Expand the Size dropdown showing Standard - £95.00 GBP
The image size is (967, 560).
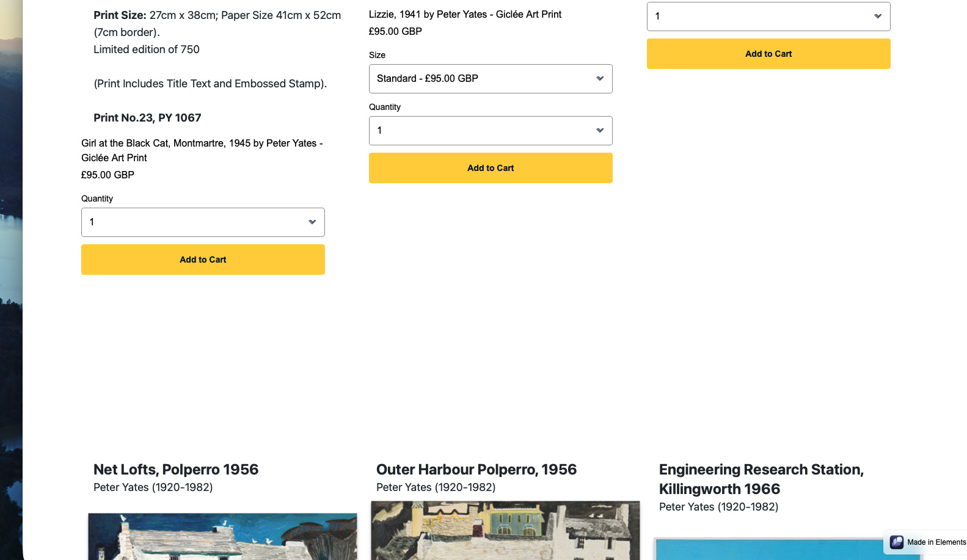tap(491, 79)
